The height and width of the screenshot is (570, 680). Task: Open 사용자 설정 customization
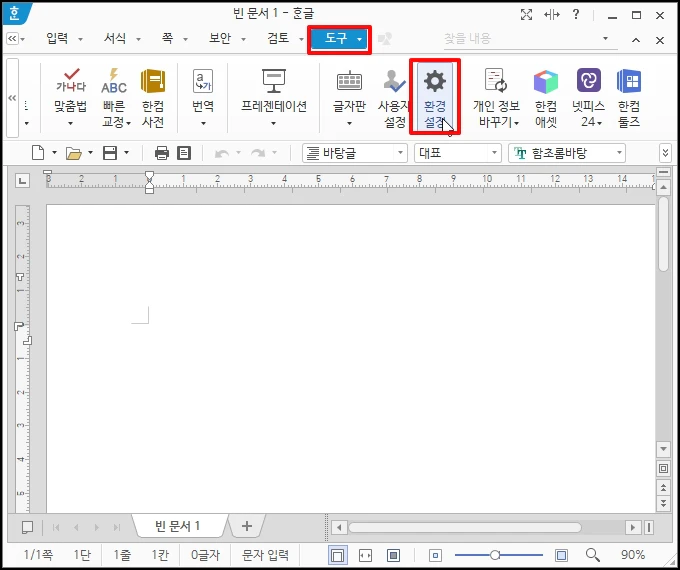point(394,97)
